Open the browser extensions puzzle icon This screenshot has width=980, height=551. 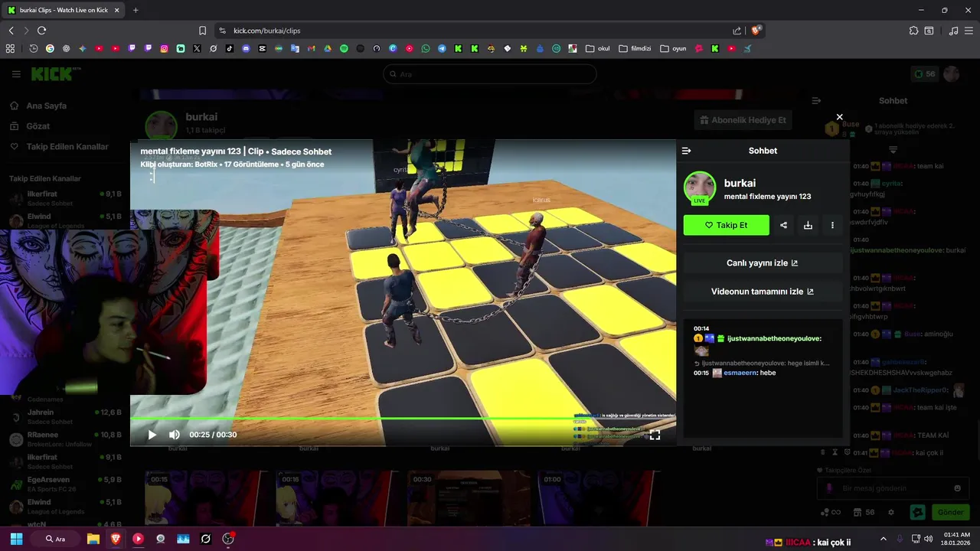(x=913, y=31)
